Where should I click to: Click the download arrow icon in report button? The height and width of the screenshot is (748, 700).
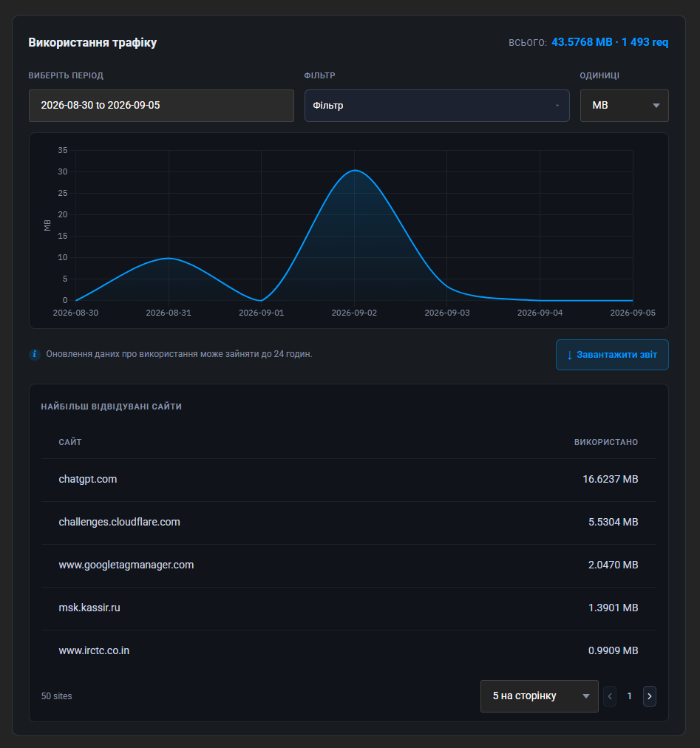[569, 355]
